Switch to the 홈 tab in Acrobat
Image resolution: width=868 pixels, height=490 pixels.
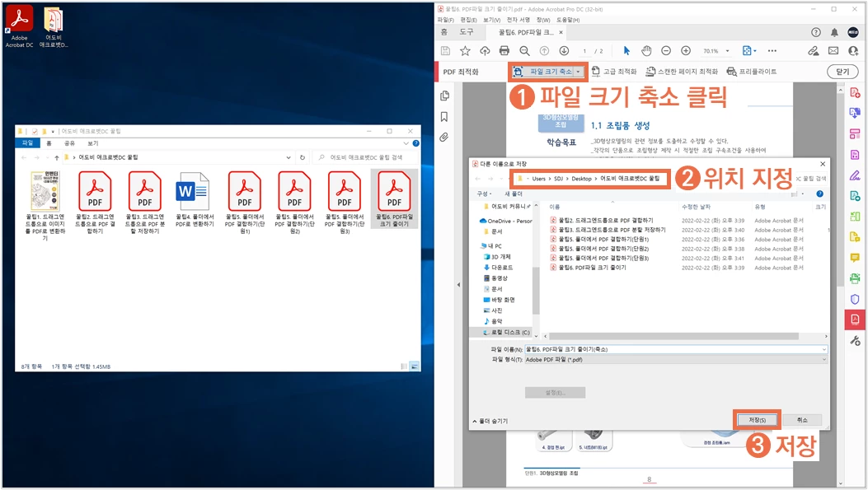tap(444, 33)
